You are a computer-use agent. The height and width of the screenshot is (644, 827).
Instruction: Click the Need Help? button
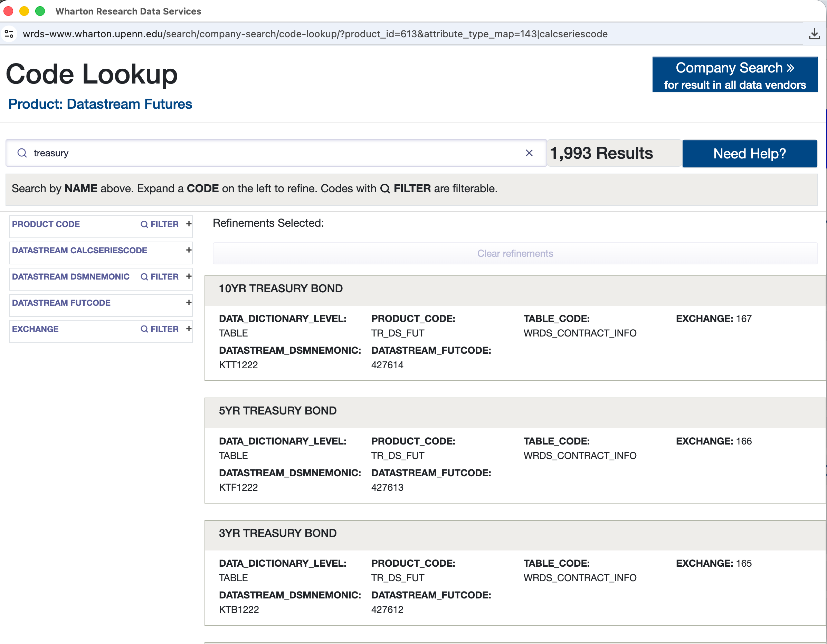coord(750,153)
